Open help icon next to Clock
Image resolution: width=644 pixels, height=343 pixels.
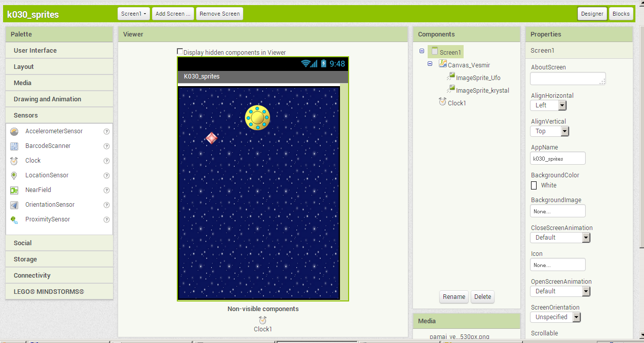click(x=106, y=161)
